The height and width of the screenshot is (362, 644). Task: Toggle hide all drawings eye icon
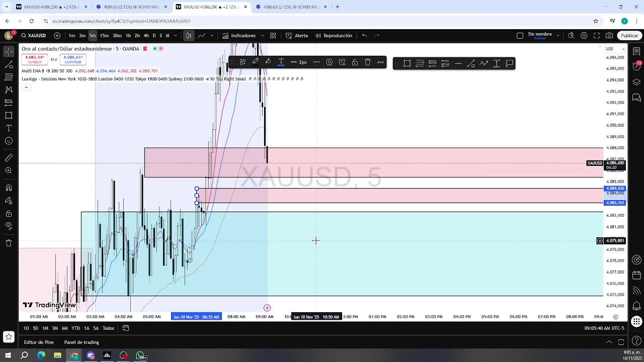click(9, 226)
